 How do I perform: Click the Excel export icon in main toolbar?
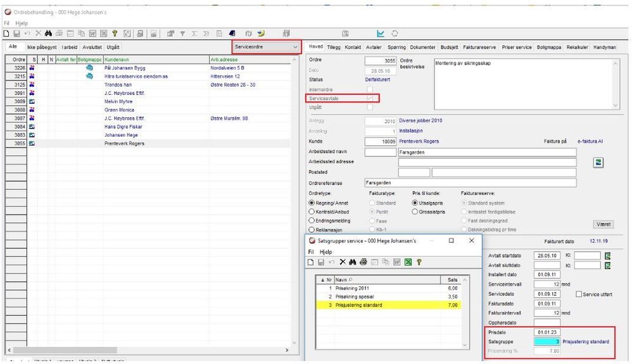(x=104, y=34)
